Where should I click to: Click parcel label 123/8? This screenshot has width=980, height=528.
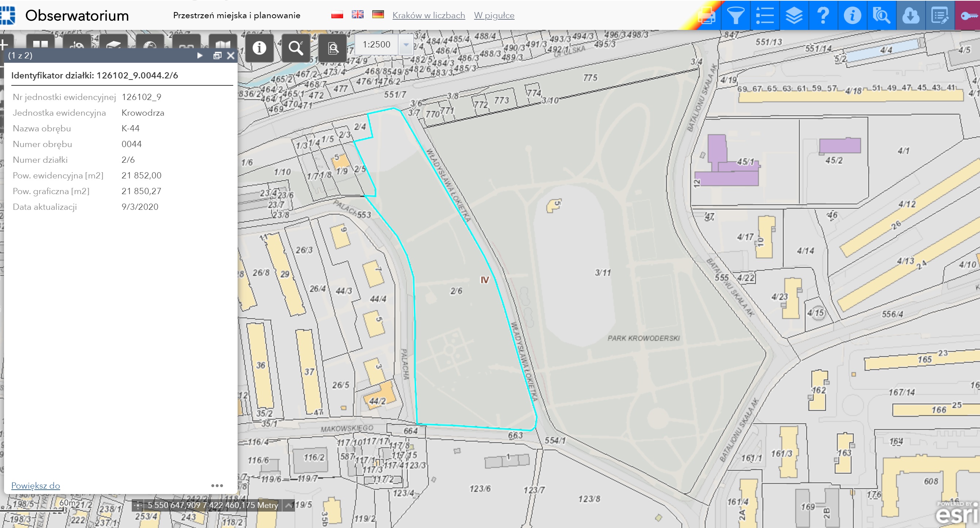[589, 499]
